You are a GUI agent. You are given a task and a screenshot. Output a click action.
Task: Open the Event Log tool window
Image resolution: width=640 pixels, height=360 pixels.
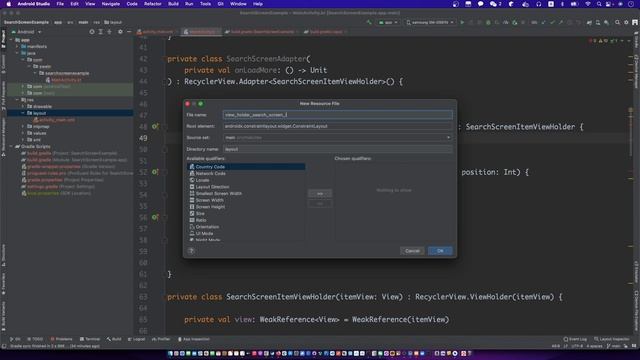[x=575, y=339]
